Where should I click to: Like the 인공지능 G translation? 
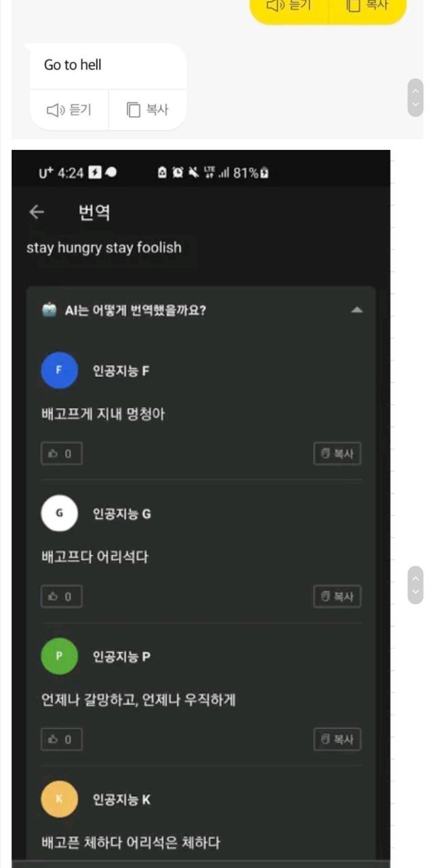coord(62,597)
